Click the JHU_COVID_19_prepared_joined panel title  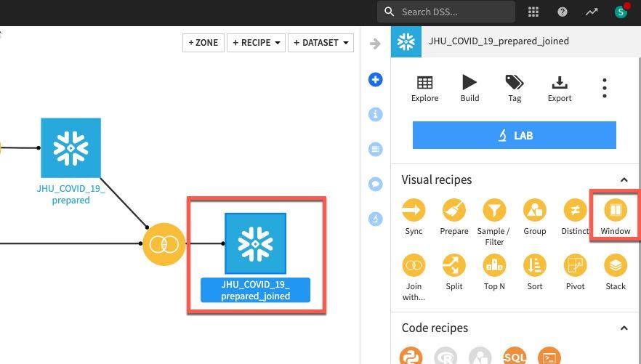click(499, 41)
